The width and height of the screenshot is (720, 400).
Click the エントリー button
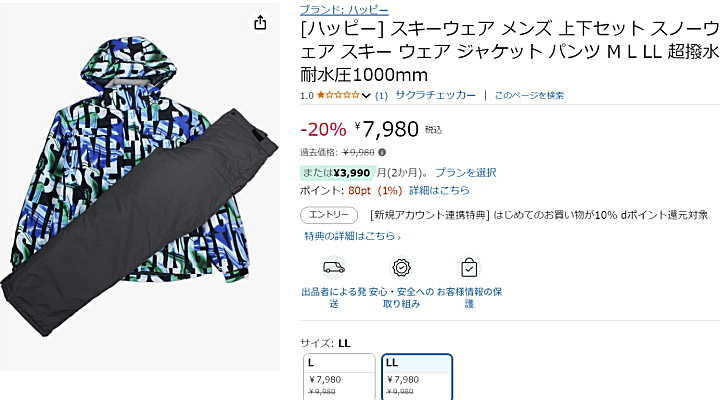(329, 215)
